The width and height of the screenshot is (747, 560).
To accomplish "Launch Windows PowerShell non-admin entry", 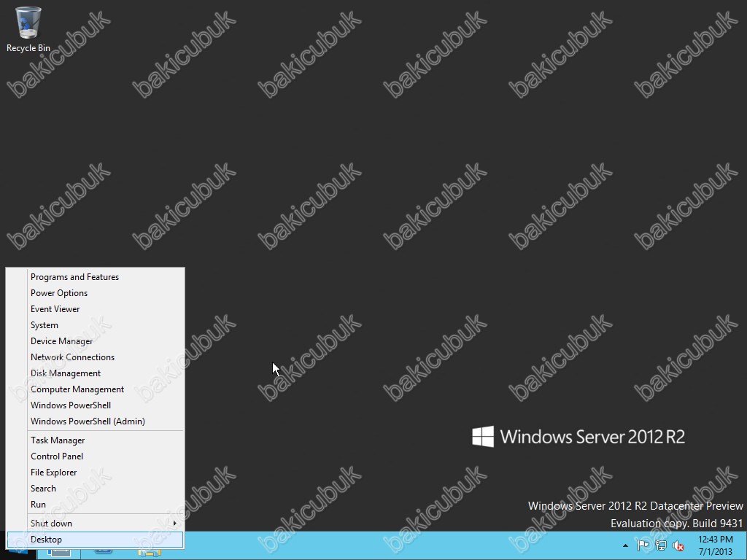I will click(96, 405).
